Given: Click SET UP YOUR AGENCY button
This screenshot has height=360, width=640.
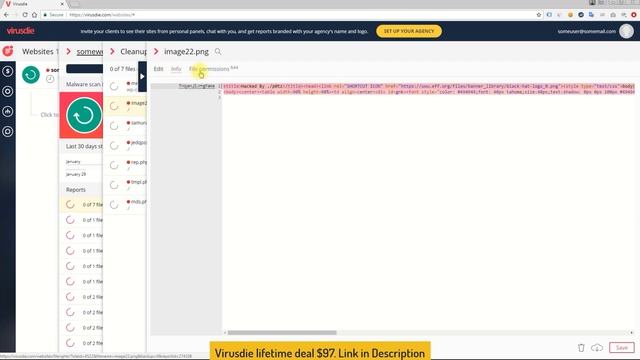Looking at the screenshot, I should point(409,31).
